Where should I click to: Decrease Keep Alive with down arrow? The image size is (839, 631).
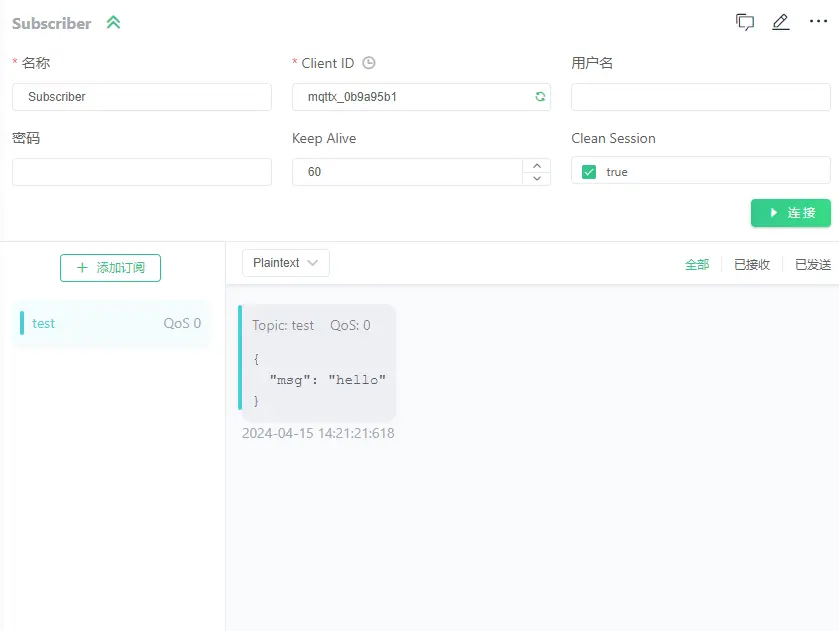(537, 178)
